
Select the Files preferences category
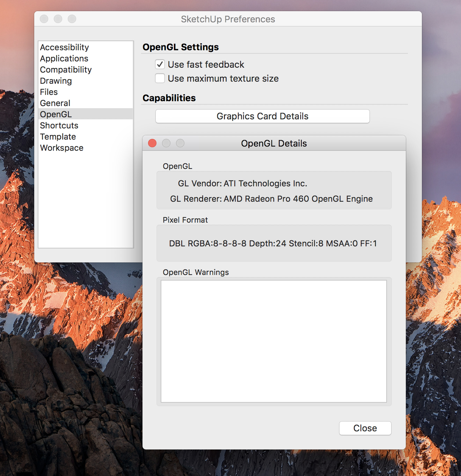[86, 92]
